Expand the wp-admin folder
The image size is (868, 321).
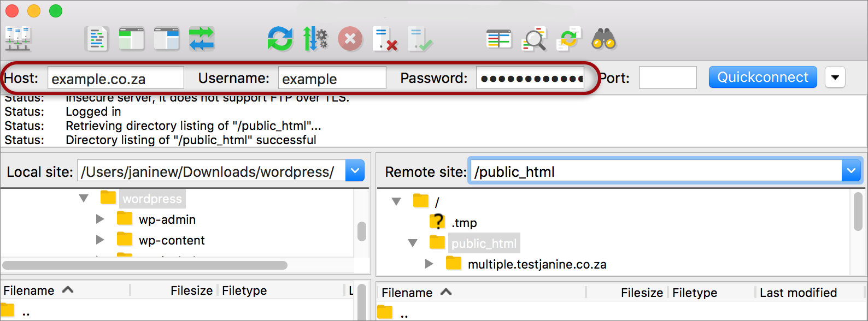100,219
